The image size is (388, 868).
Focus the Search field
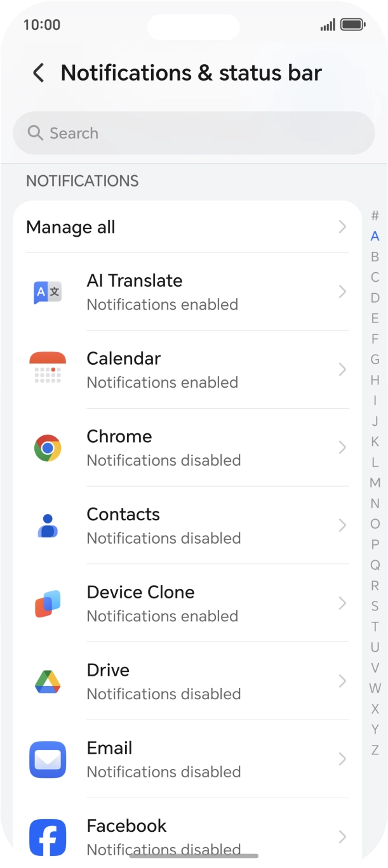pyautogui.click(x=194, y=133)
